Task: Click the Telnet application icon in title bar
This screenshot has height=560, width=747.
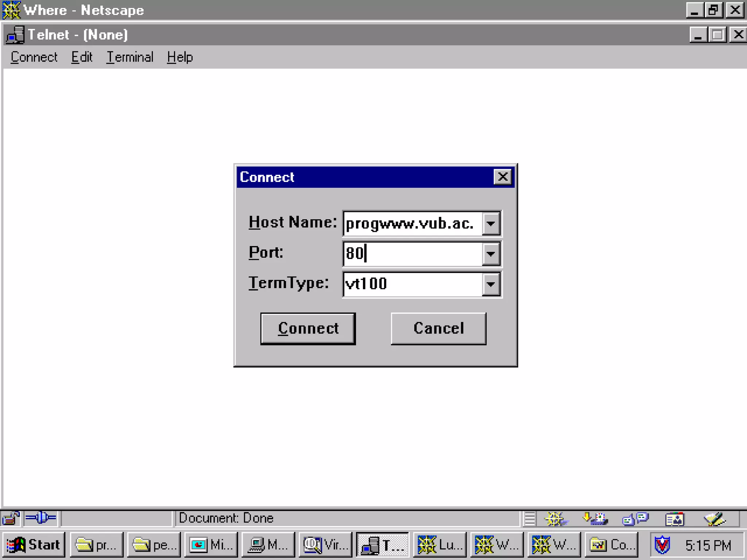Action: click(x=15, y=35)
